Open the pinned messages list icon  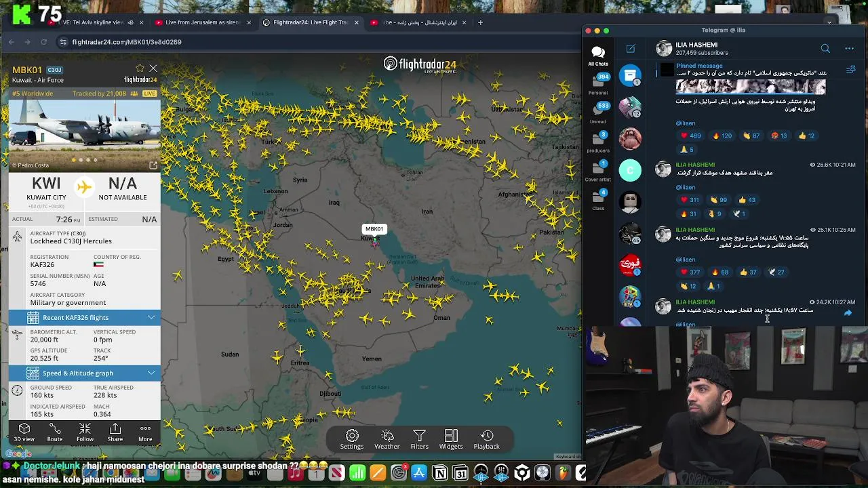[x=851, y=69]
